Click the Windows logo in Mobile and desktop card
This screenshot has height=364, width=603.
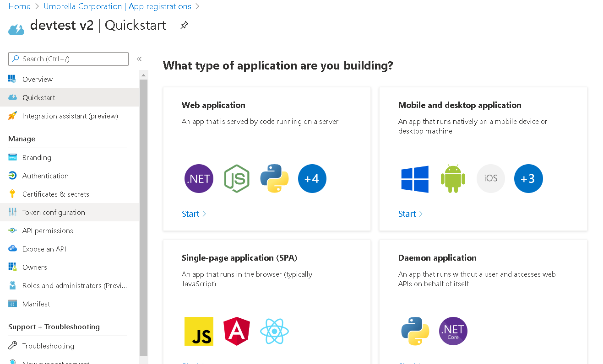415,179
